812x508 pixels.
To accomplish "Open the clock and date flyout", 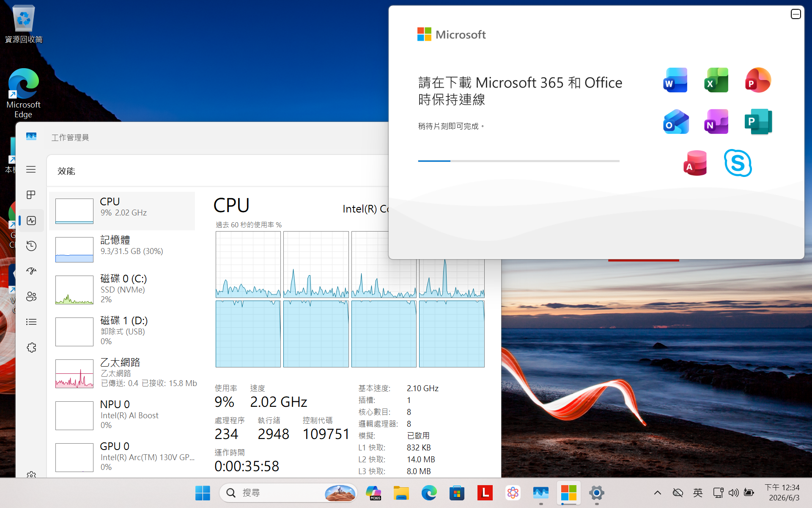I will point(783,493).
